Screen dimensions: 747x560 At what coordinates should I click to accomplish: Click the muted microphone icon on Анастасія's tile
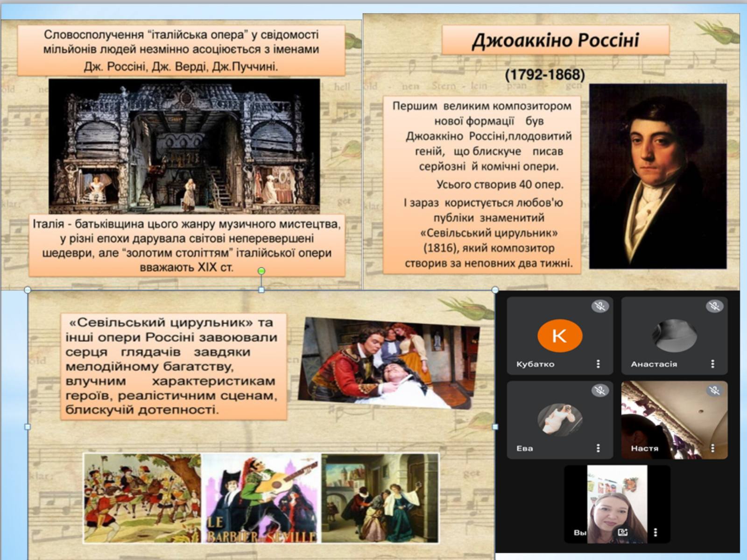click(714, 306)
